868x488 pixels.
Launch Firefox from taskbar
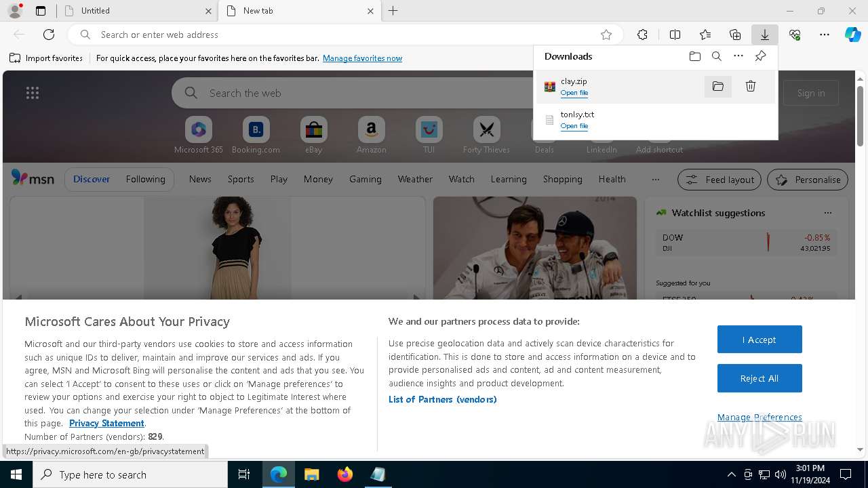(x=344, y=474)
